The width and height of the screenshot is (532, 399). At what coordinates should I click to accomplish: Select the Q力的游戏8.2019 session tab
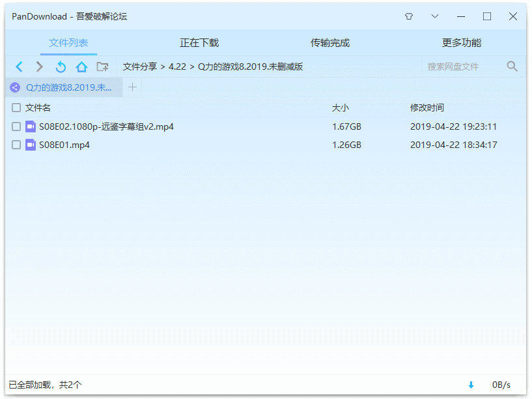(x=62, y=87)
